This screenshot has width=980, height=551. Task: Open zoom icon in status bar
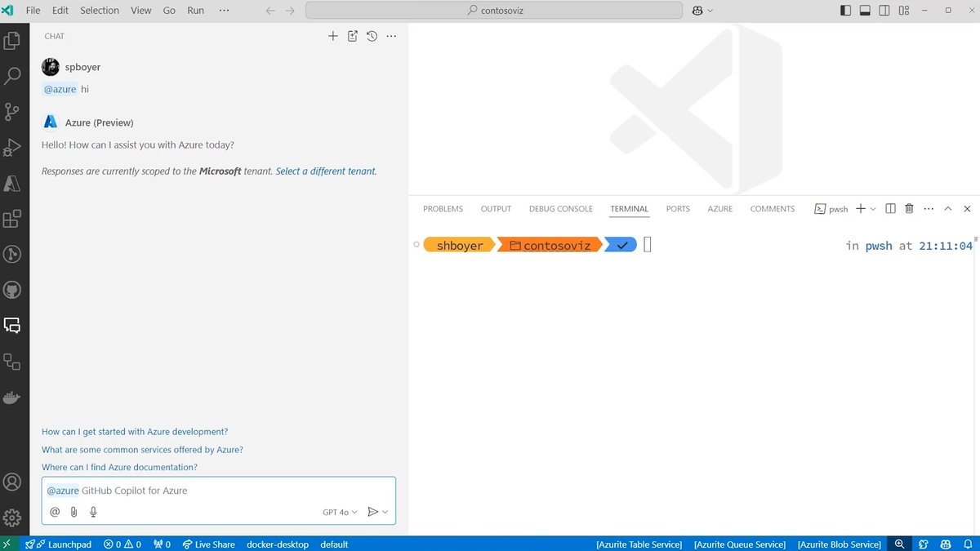(x=899, y=544)
